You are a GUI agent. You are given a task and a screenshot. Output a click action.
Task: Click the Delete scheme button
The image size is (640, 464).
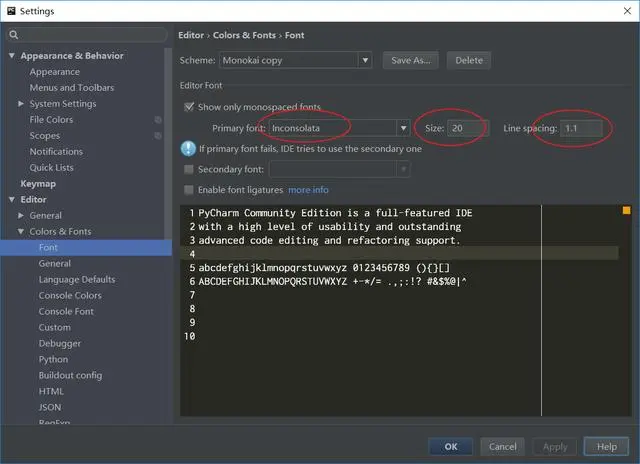tap(469, 60)
